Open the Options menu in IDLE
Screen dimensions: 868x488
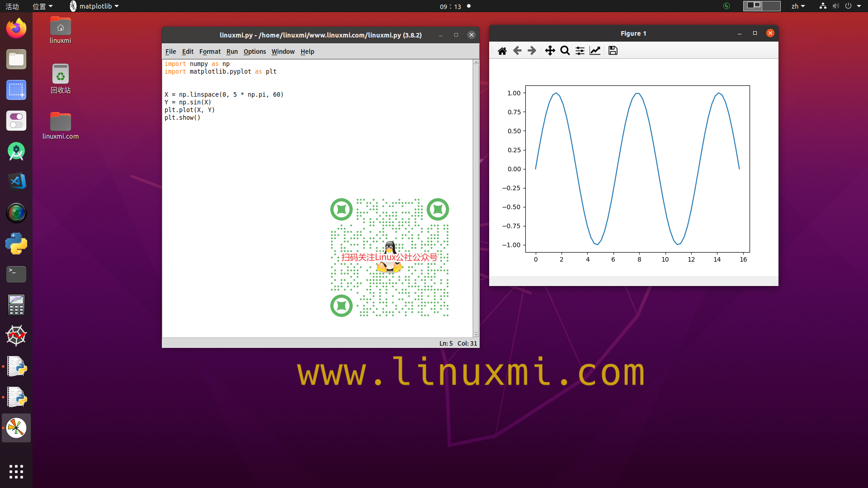pos(255,52)
